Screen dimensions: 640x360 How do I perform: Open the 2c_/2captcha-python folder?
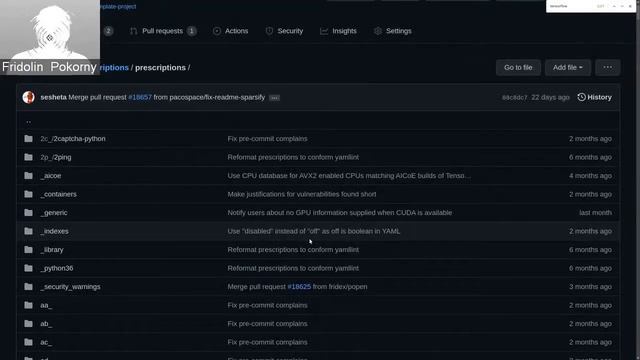pos(73,139)
